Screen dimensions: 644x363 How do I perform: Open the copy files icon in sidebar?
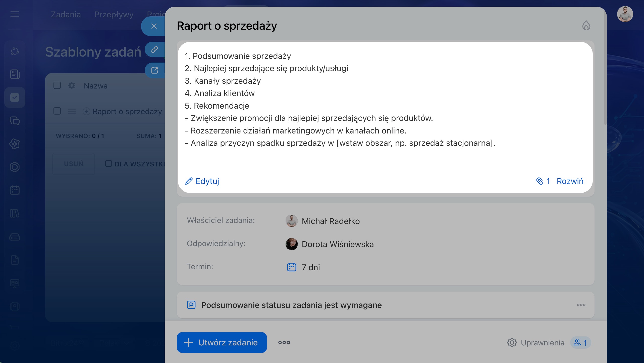(15, 306)
